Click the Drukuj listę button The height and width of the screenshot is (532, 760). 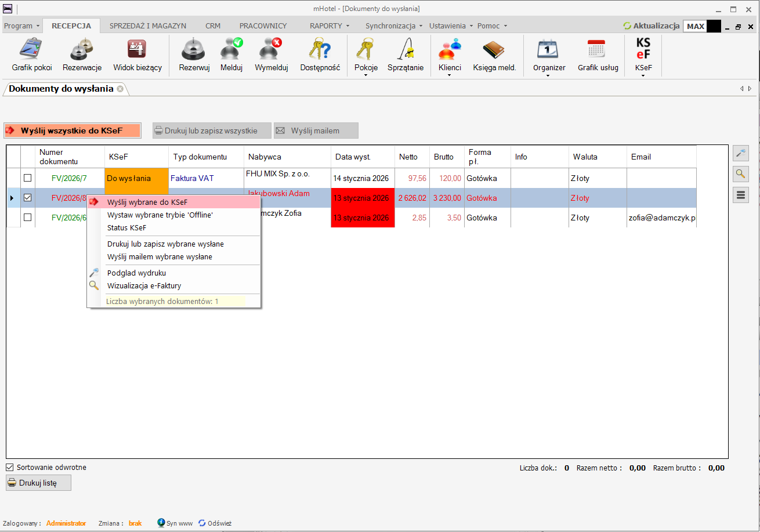(x=38, y=483)
